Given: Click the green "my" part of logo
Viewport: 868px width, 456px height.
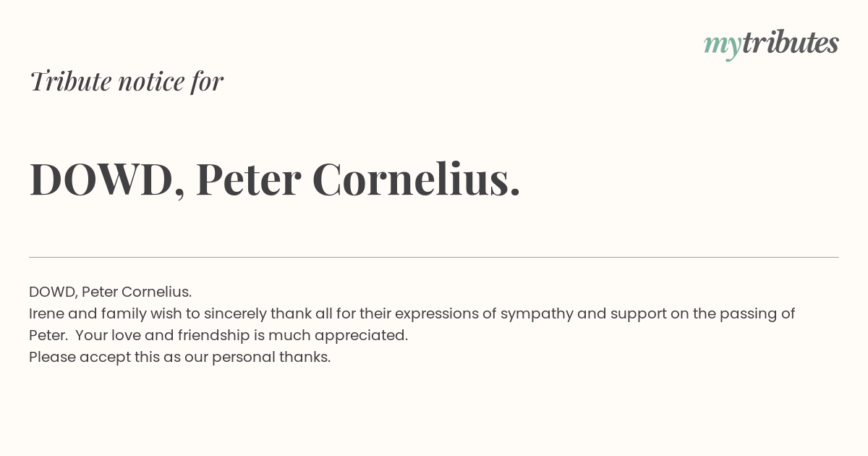Looking at the screenshot, I should (723, 47).
